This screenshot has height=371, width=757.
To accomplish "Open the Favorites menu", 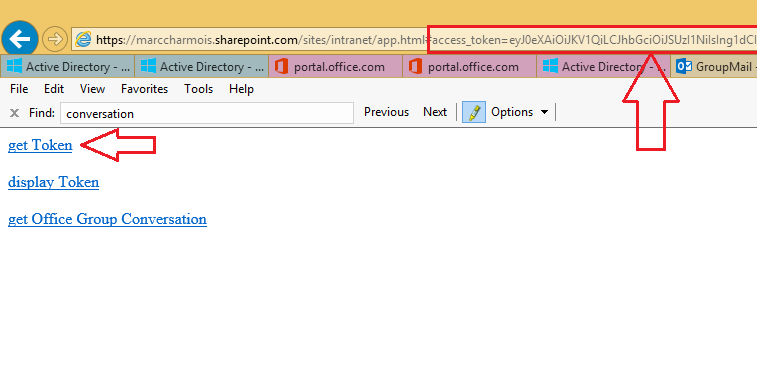I will 144,89.
